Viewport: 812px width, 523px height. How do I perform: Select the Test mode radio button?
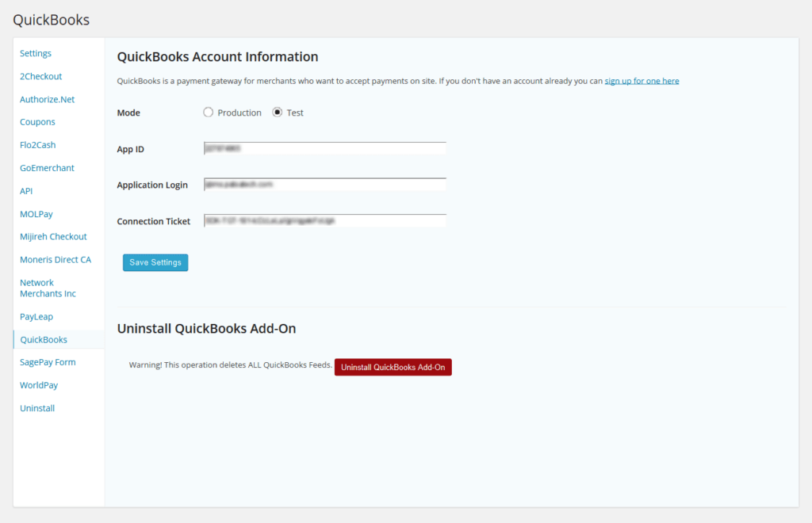coord(274,112)
